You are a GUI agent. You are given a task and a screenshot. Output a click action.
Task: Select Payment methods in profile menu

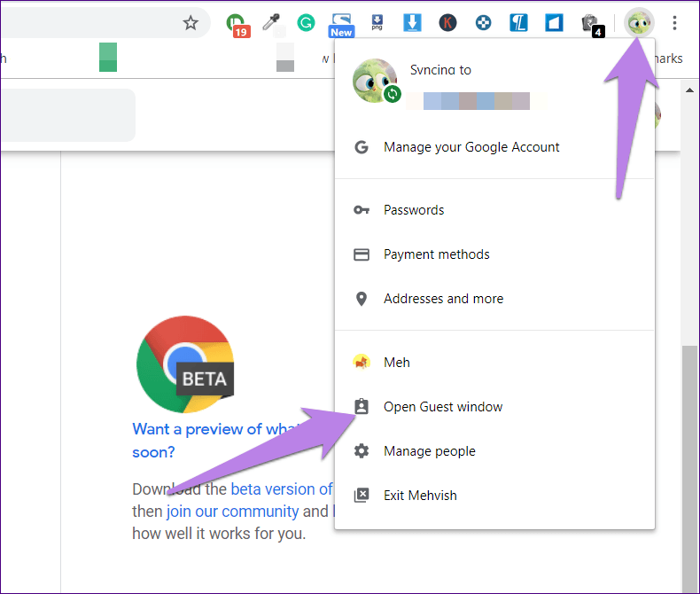[x=436, y=254]
